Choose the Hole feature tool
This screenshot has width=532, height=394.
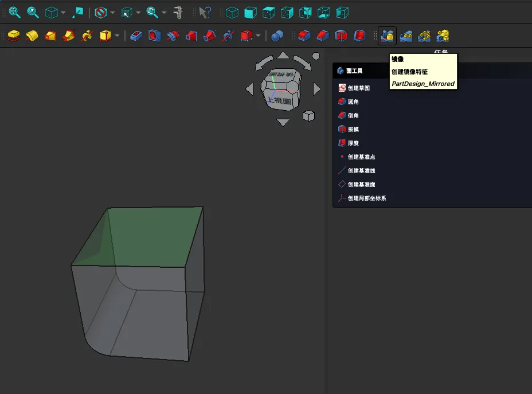154,36
